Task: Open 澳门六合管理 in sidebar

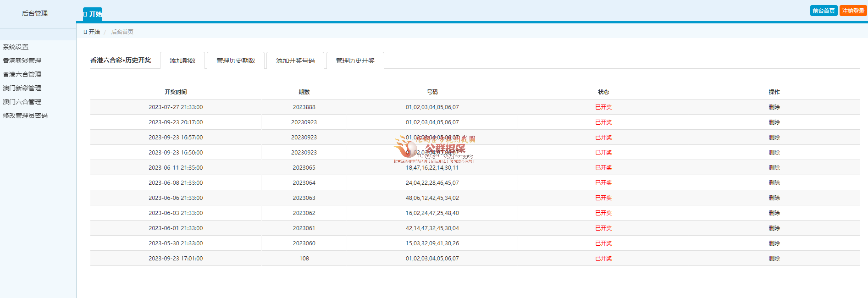Action: (x=22, y=102)
